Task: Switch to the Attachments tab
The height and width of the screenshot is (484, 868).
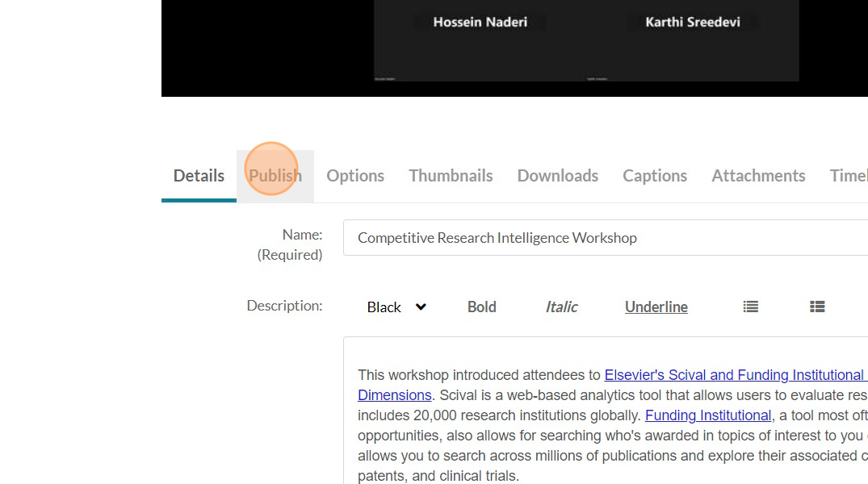Action: tap(758, 176)
